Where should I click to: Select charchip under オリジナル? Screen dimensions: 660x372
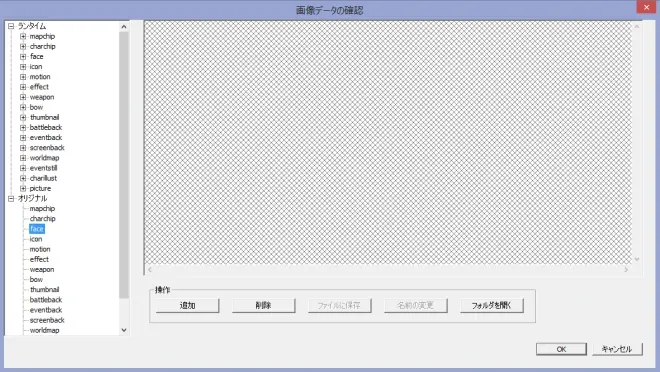(43, 218)
